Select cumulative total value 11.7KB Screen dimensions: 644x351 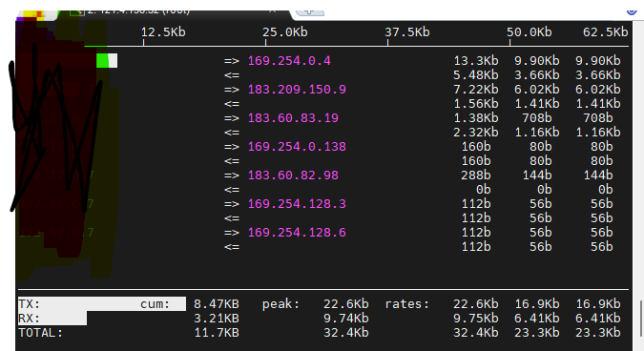(x=217, y=333)
